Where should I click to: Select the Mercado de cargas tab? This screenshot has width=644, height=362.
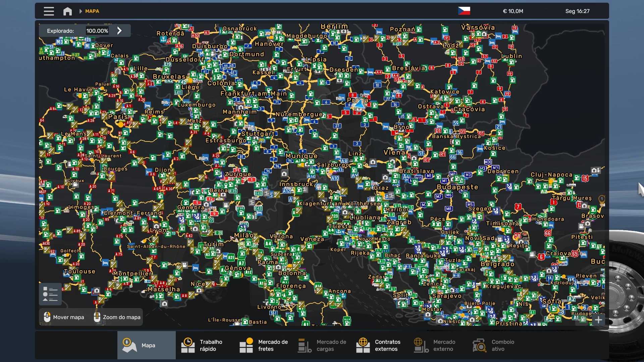pyautogui.click(x=322, y=345)
